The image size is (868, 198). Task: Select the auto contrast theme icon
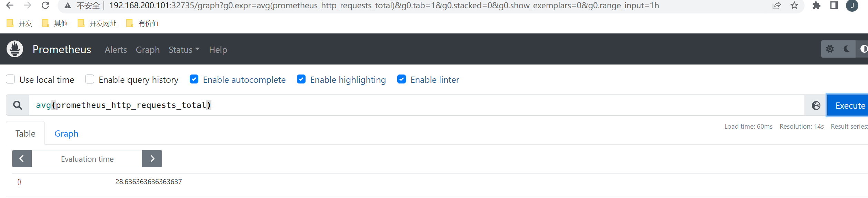tap(863, 49)
